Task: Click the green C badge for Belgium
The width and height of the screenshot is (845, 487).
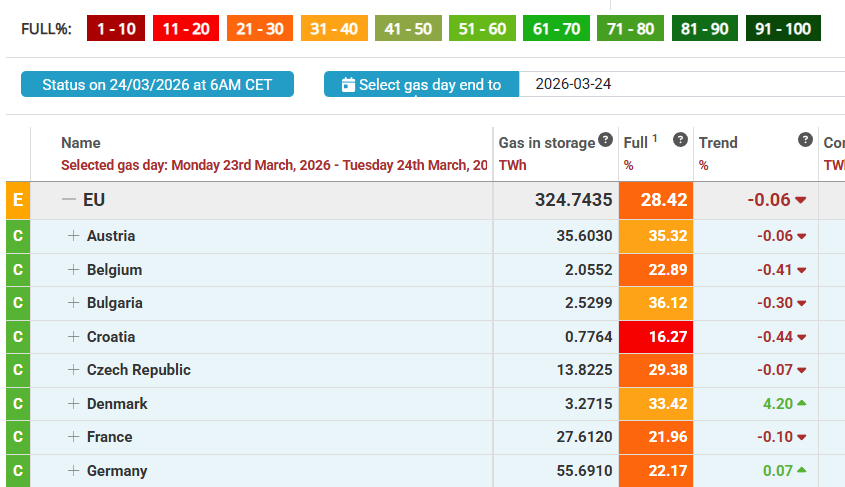Action: (18, 269)
